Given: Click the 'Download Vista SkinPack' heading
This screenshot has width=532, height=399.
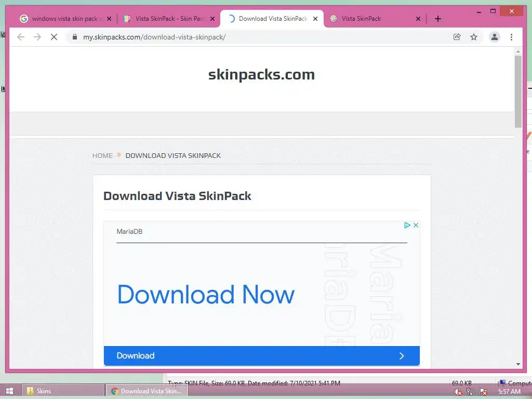Looking at the screenshot, I should (x=177, y=196).
